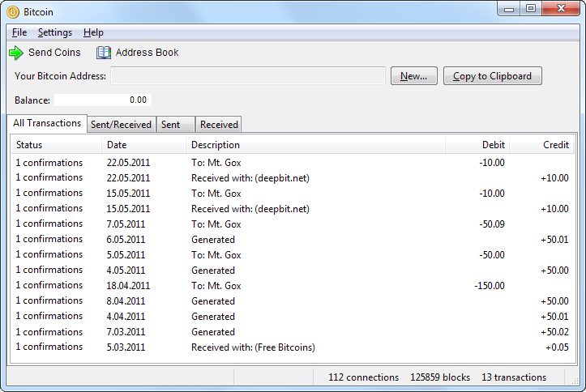Screen dimensions: 586x392
Task: Click the 112 connections status entry
Action: pos(363,377)
